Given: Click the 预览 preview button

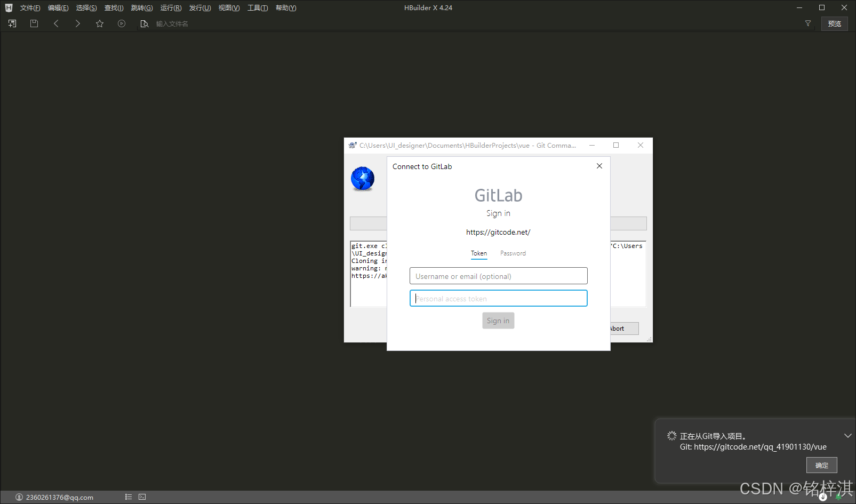Looking at the screenshot, I should point(835,23).
